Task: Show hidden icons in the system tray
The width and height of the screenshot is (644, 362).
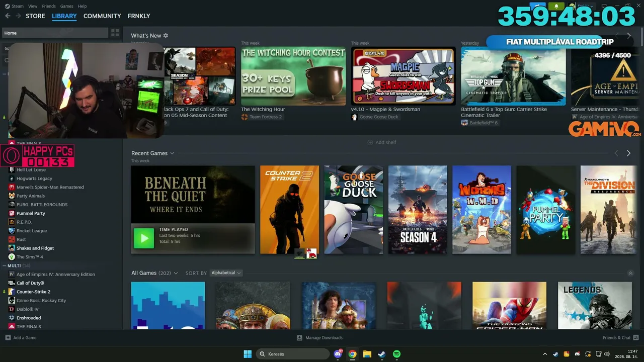Action: click(545, 354)
